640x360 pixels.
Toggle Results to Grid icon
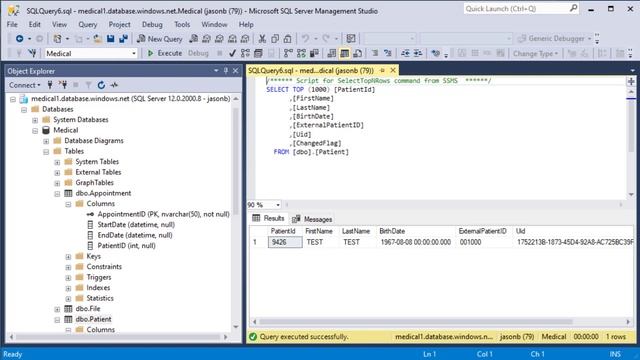[x=345, y=53]
